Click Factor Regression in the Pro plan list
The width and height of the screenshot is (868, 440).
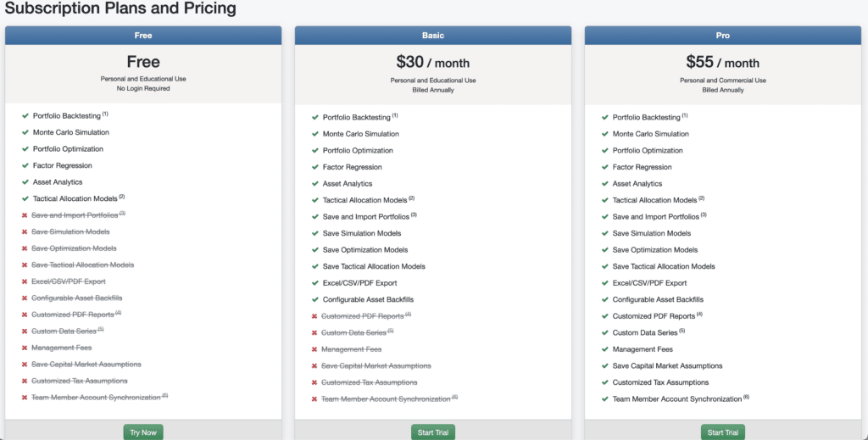click(642, 167)
